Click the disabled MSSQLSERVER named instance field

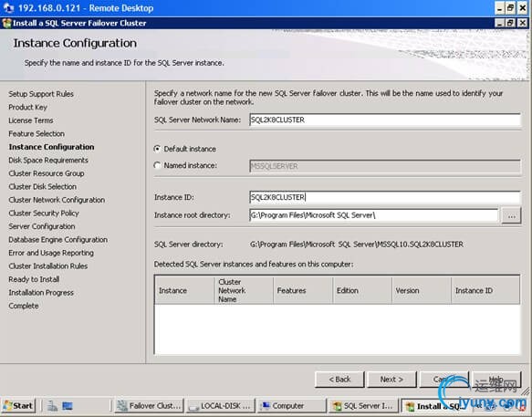pos(385,166)
